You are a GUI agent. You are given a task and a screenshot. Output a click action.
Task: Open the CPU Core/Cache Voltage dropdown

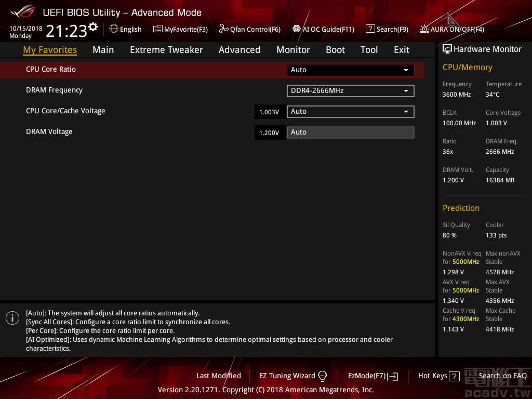pos(350,111)
